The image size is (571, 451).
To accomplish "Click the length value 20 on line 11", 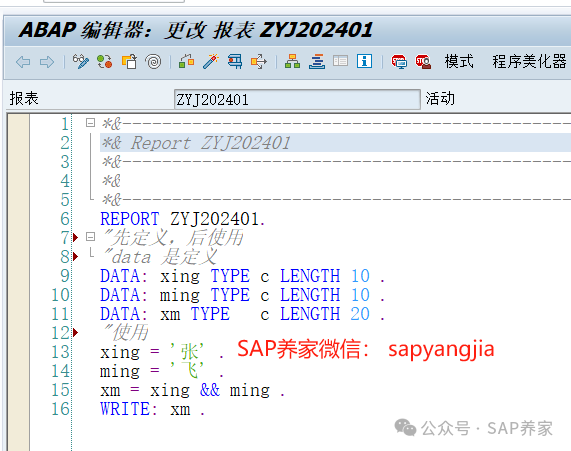I will pyautogui.click(x=360, y=314).
